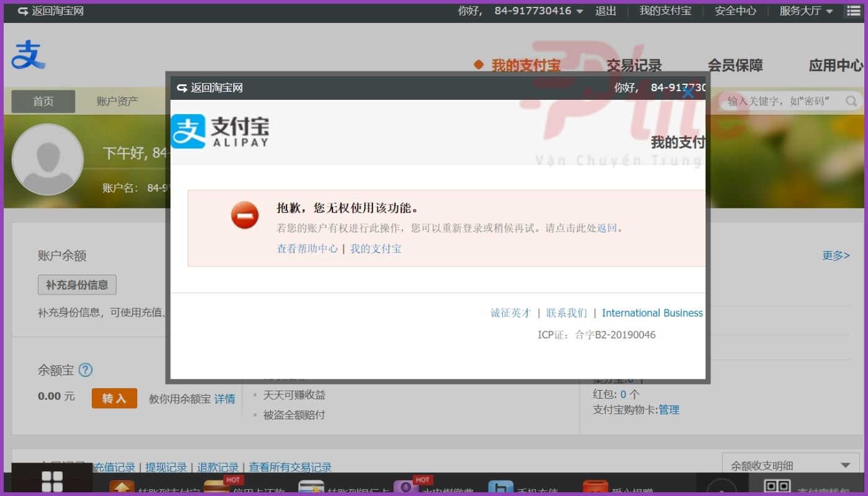Switch to the 账户资产 tab
Screen dimensions: 868x496
[x=117, y=102]
